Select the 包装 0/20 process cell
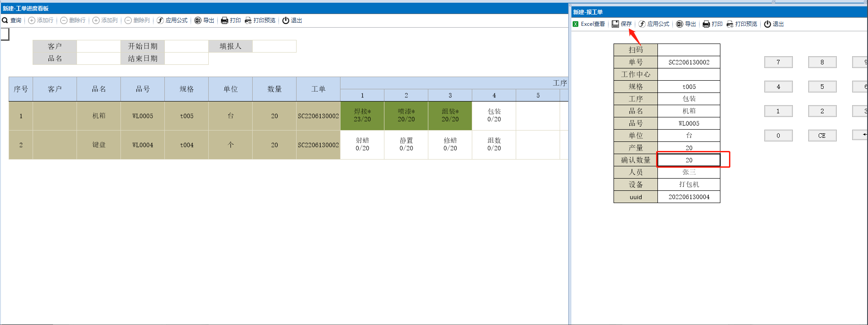Screen dimensions: 868x325 [494, 116]
